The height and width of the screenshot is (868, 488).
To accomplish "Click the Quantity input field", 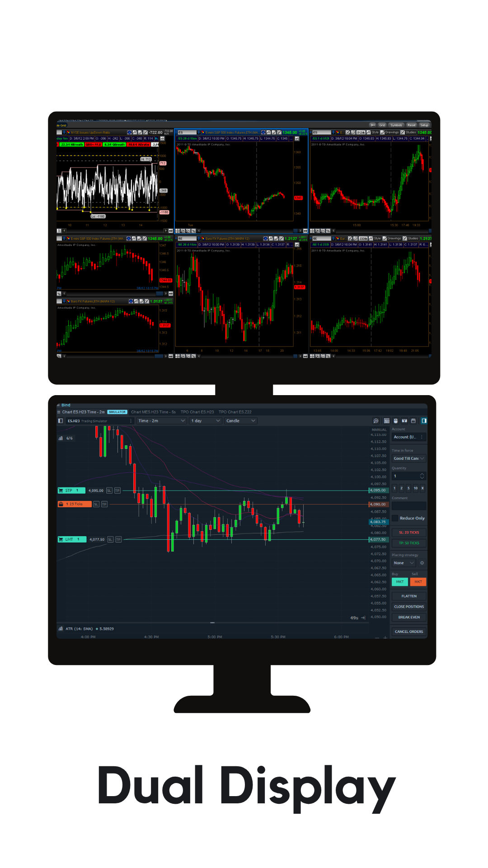I will click(x=409, y=476).
